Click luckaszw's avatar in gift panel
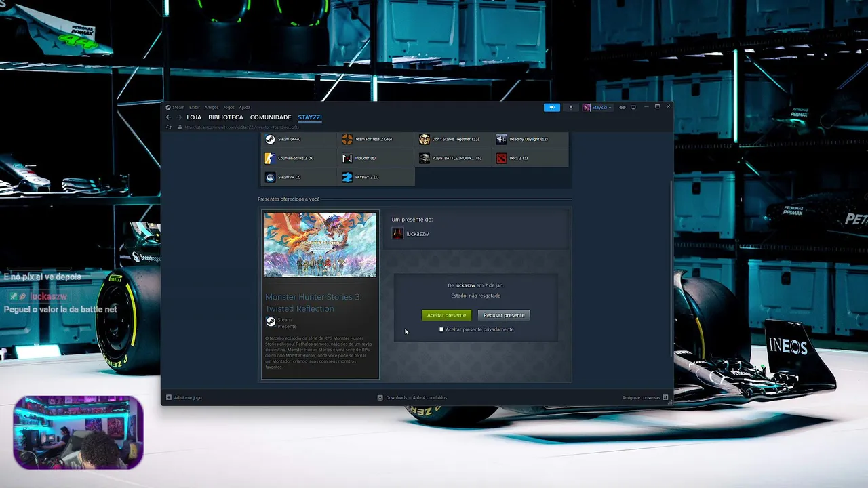Image resolution: width=868 pixels, height=488 pixels. 397,233
